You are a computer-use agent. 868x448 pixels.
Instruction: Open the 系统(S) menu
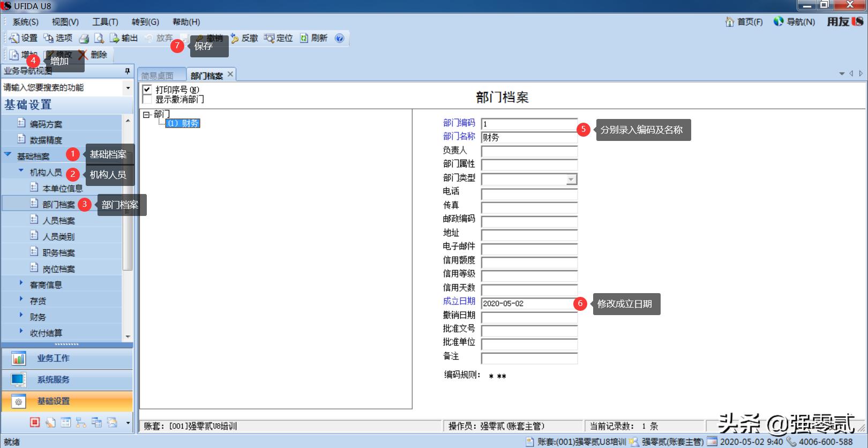(x=25, y=22)
